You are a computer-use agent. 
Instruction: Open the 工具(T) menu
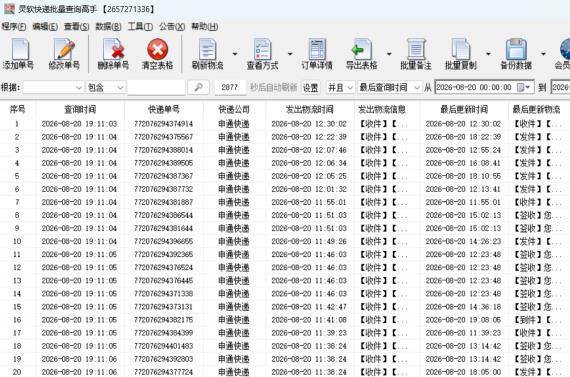click(x=140, y=27)
